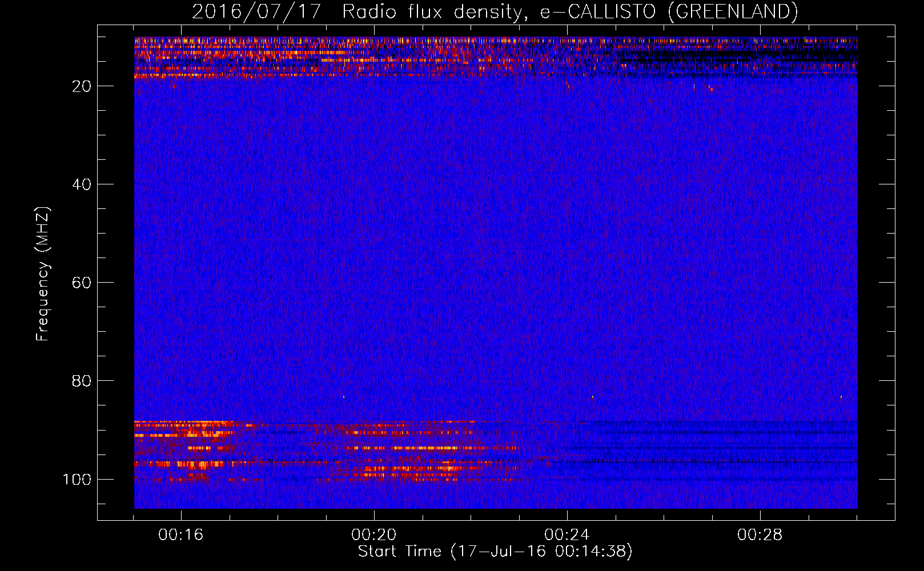Viewport: 924px width, 571px height.
Task: Click the 00:20 time tick label
Action: point(374,535)
